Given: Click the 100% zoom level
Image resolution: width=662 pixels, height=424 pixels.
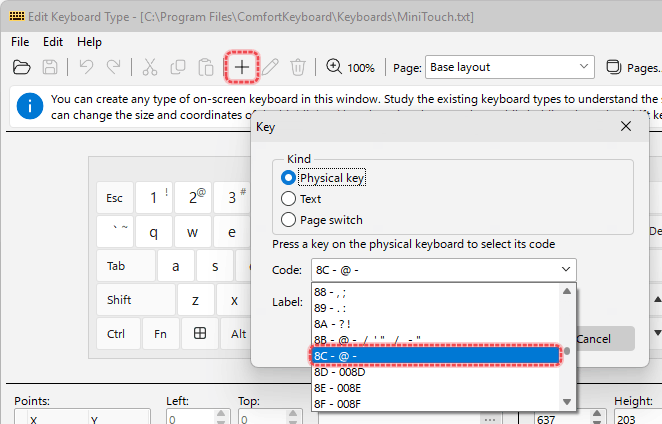Looking at the screenshot, I should [x=361, y=68].
